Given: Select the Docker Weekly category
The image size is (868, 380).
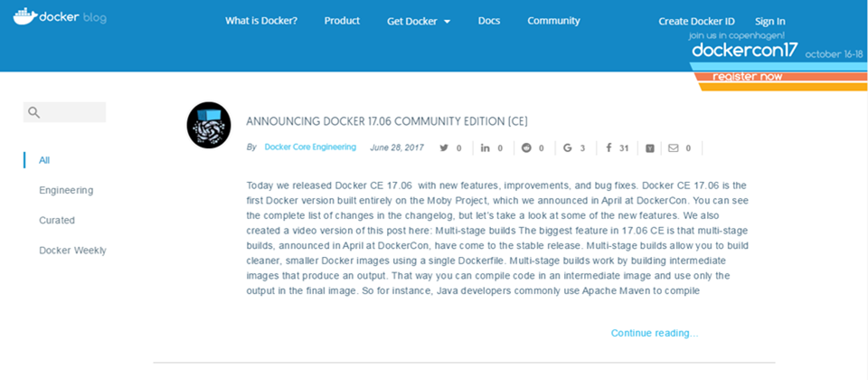Looking at the screenshot, I should (72, 250).
